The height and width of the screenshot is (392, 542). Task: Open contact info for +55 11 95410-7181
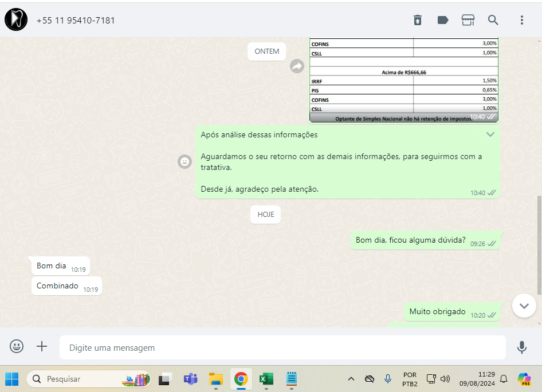click(76, 21)
